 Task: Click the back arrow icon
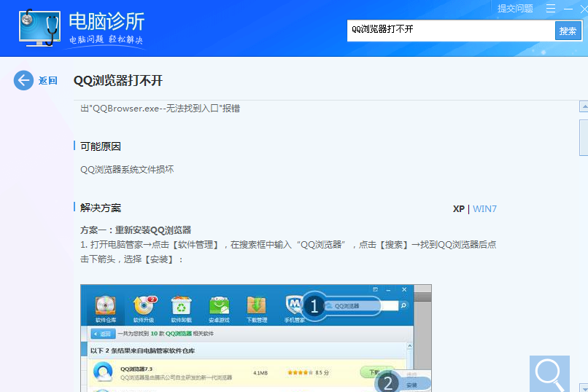(23, 80)
